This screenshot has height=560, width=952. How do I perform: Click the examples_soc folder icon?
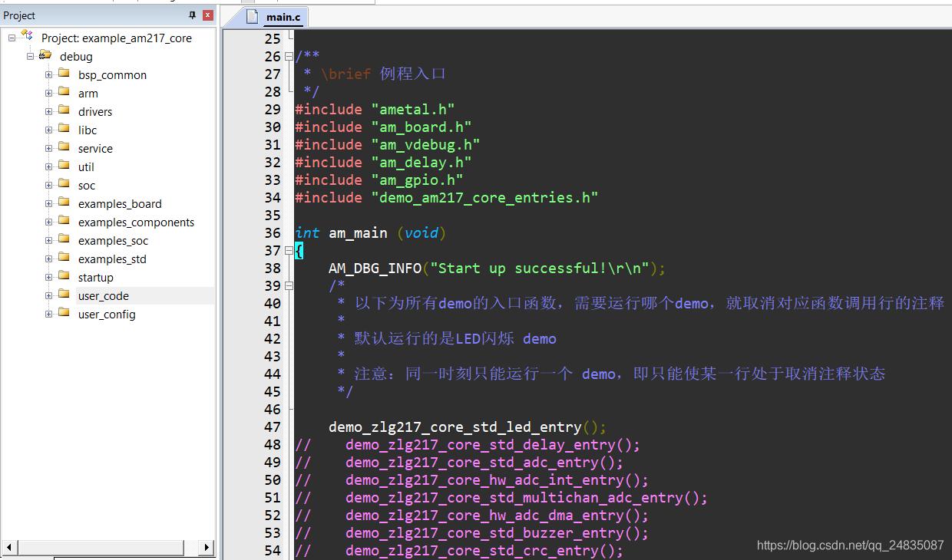click(x=64, y=239)
